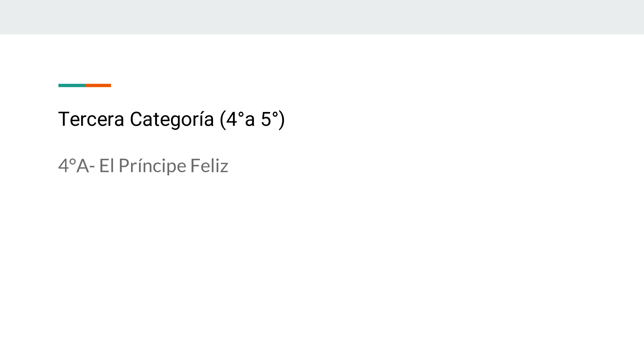Click the word "Feliz" in the subtitle
The width and height of the screenshot is (644, 362).
209,166
